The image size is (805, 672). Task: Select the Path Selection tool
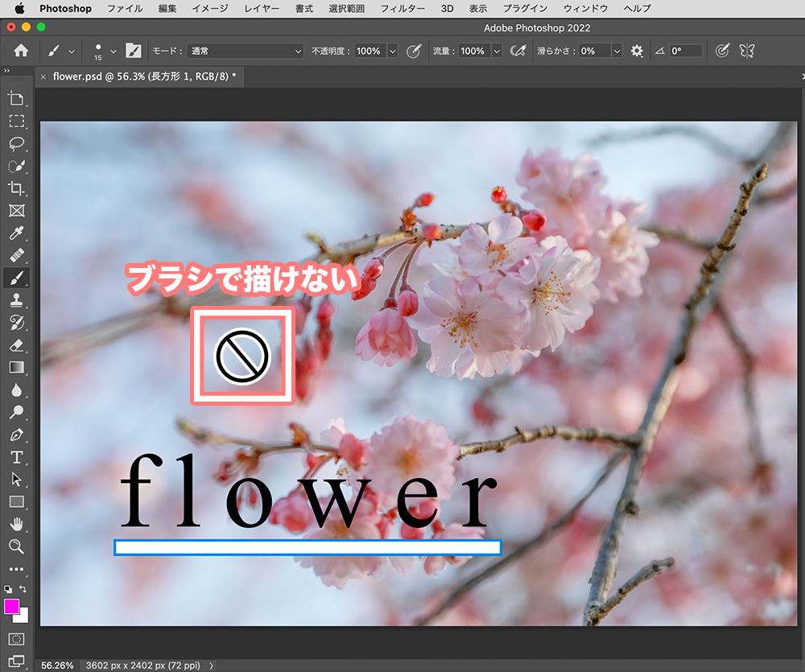[x=16, y=480]
